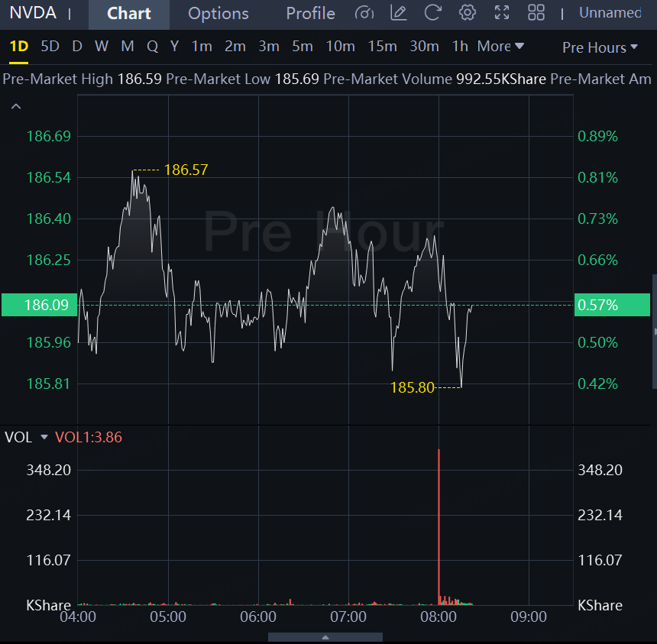Select the 1D timeframe
This screenshot has height=644, width=657.
[18, 47]
